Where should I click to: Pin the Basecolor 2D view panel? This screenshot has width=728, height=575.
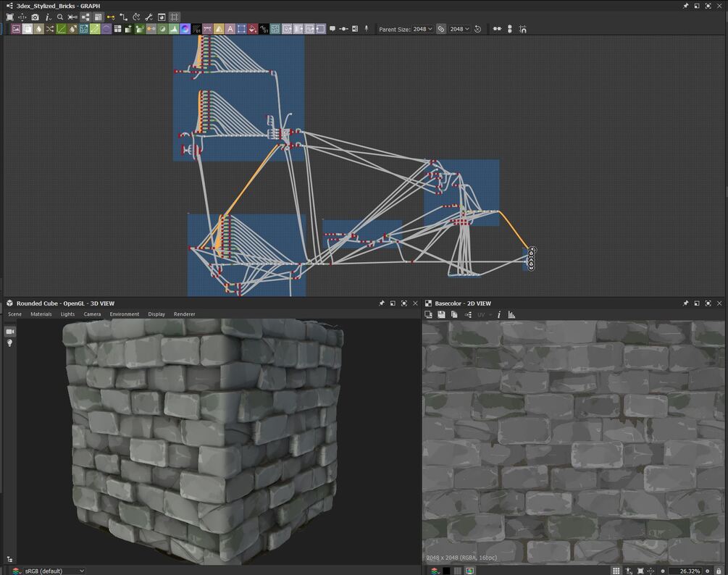[685, 303]
